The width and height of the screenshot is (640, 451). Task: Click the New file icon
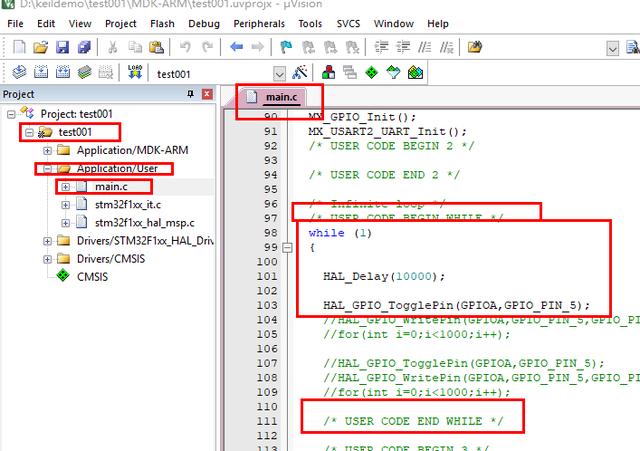coord(19,47)
